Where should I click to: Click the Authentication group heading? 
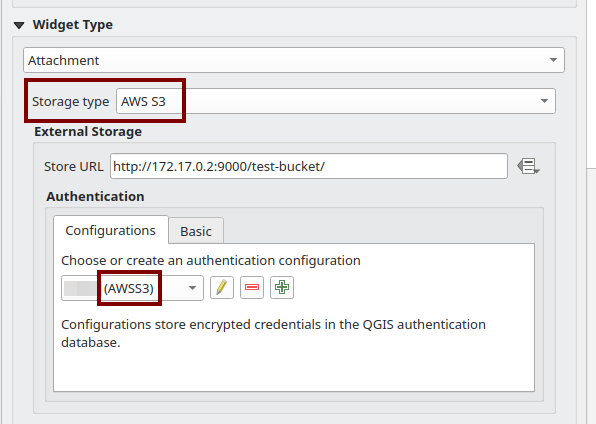pyautogui.click(x=95, y=197)
